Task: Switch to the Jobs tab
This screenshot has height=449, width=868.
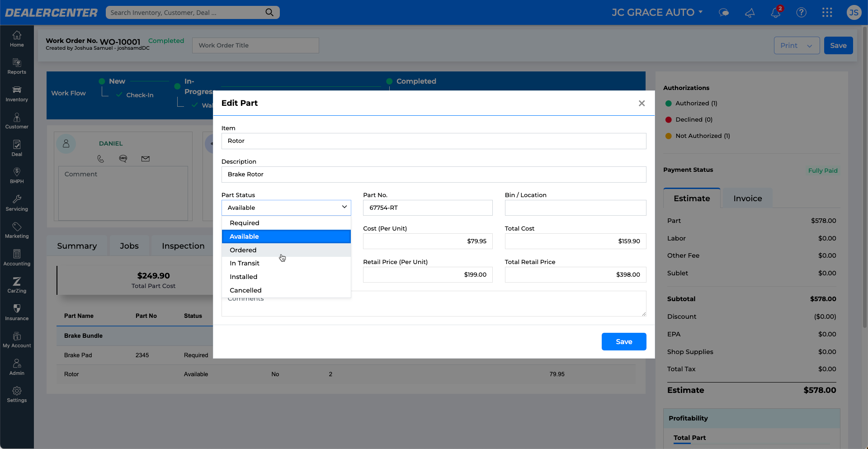Action: coord(129,246)
